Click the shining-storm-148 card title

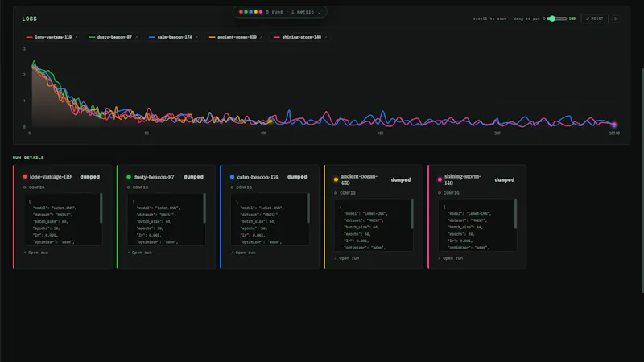click(x=462, y=179)
